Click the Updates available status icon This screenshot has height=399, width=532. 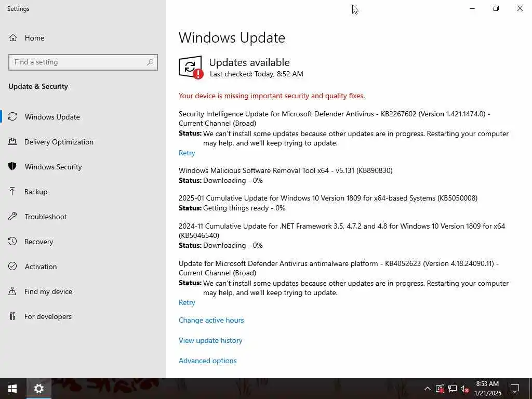191,67
